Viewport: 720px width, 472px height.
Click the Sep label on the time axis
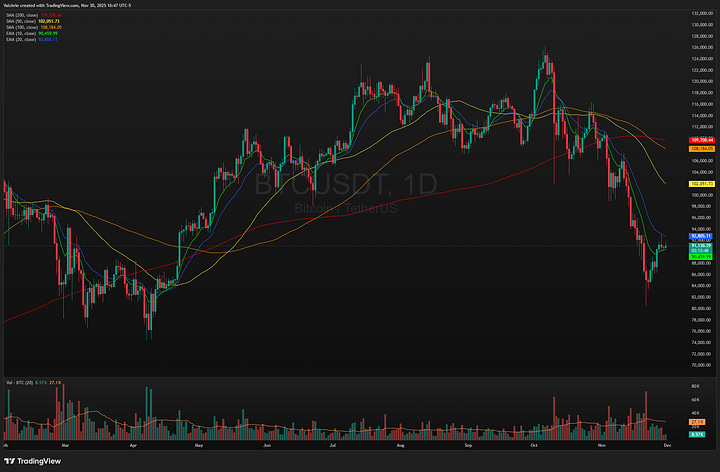tap(468, 445)
